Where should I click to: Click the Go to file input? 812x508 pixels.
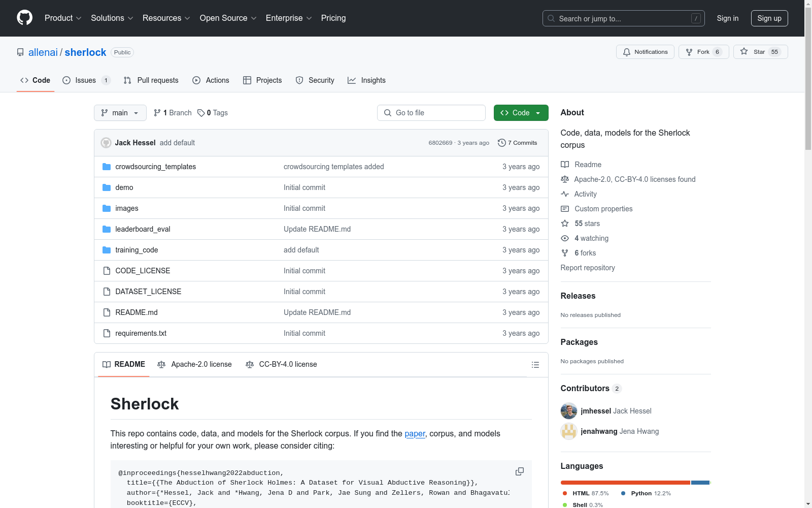[431, 113]
